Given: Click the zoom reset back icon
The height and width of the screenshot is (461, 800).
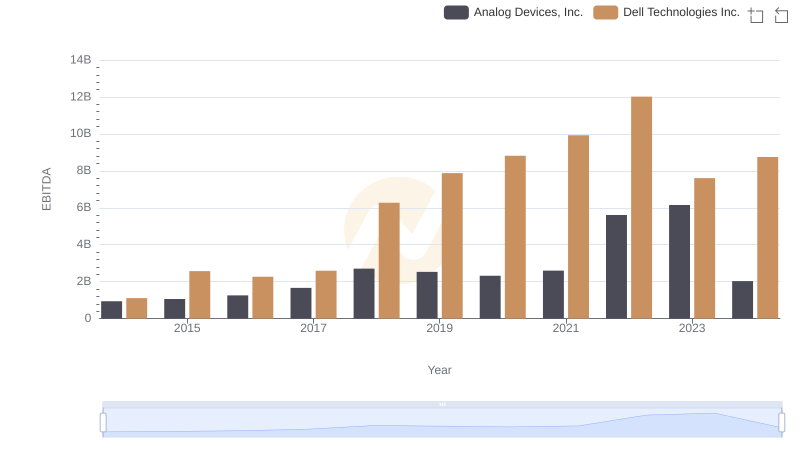Looking at the screenshot, I should [781, 15].
